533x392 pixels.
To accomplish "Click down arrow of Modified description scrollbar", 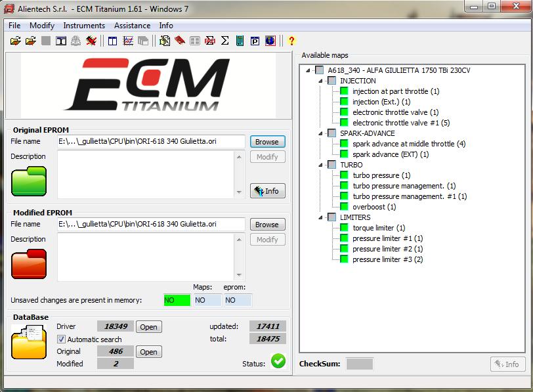I will 240,274.
